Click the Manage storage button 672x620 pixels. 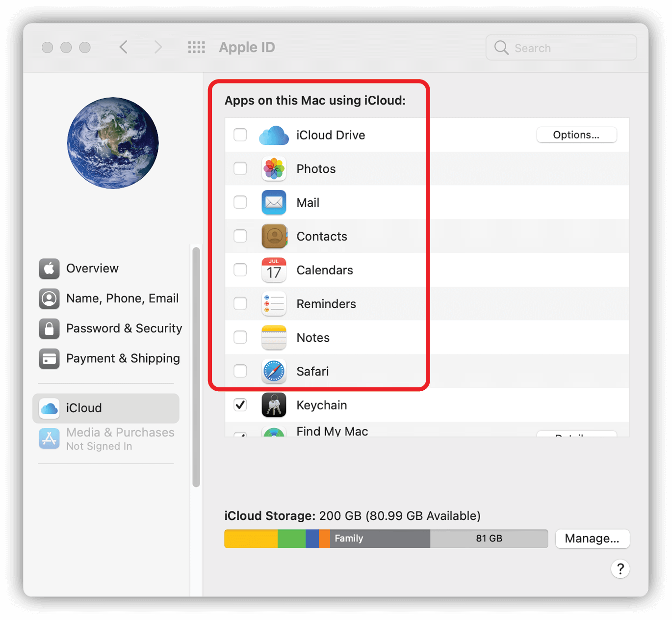pyautogui.click(x=592, y=539)
